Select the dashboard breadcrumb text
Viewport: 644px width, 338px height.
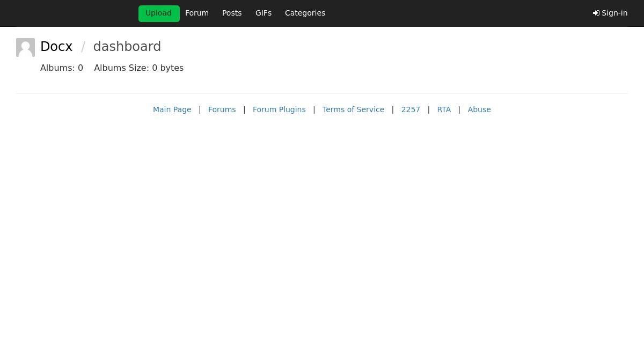(127, 47)
